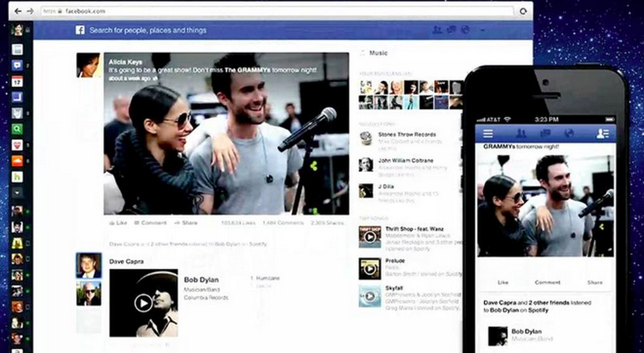
Task: Tap phone notifications globe icon
Action: click(569, 133)
